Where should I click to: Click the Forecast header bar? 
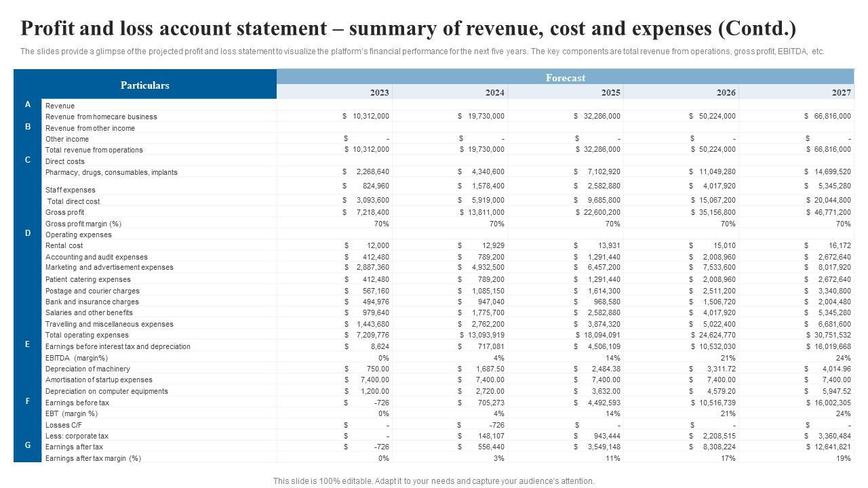(565, 77)
